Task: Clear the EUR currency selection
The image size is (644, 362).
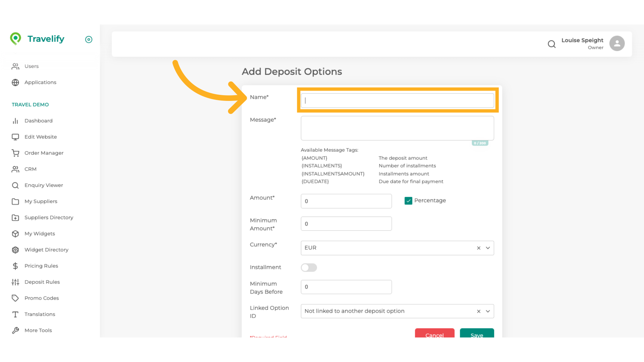Action: tap(479, 248)
